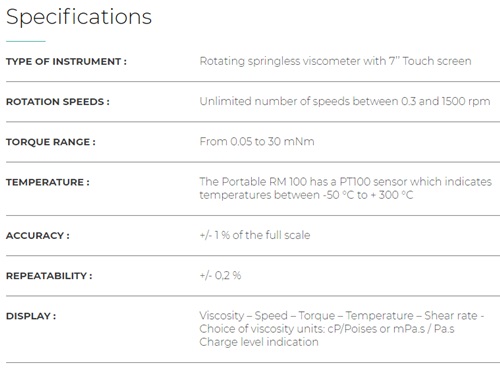
Task: Click the +/- 0,2 % value
Action: point(220,276)
